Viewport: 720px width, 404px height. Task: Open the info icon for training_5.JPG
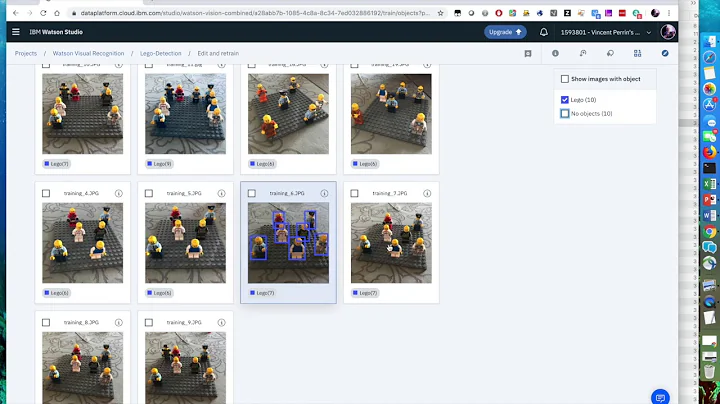[x=221, y=193]
